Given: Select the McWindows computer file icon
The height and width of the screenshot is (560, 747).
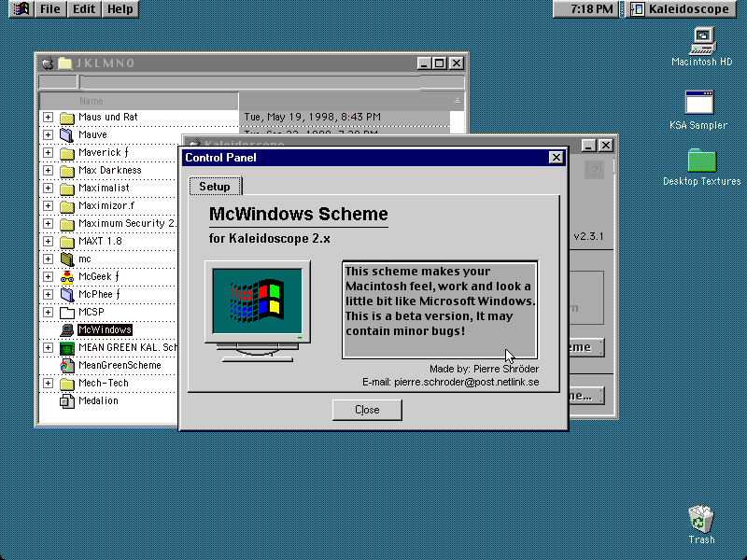Looking at the screenshot, I should point(67,330).
